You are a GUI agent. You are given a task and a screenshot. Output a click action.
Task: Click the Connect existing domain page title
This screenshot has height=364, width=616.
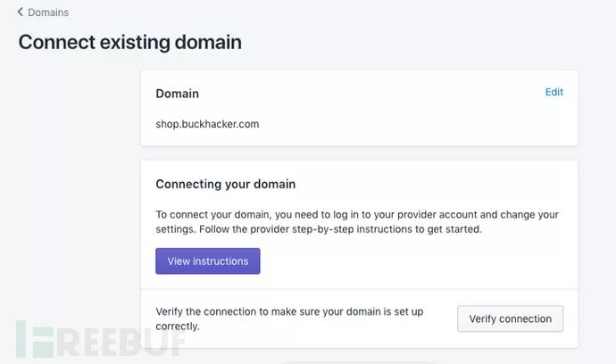[x=130, y=42]
